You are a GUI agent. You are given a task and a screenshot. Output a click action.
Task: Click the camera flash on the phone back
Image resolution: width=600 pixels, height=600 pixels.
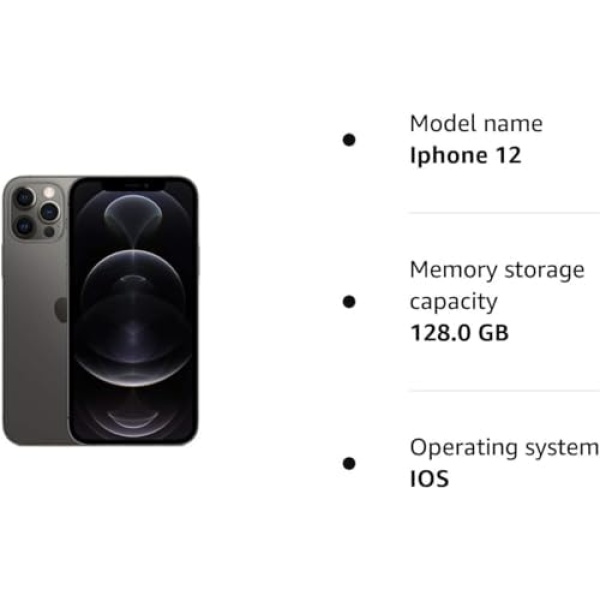pos(49,192)
